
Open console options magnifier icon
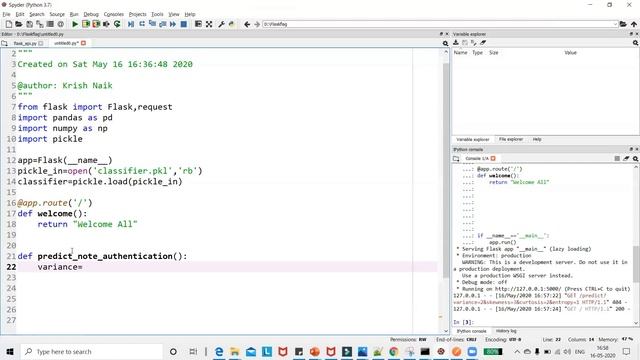point(636,158)
